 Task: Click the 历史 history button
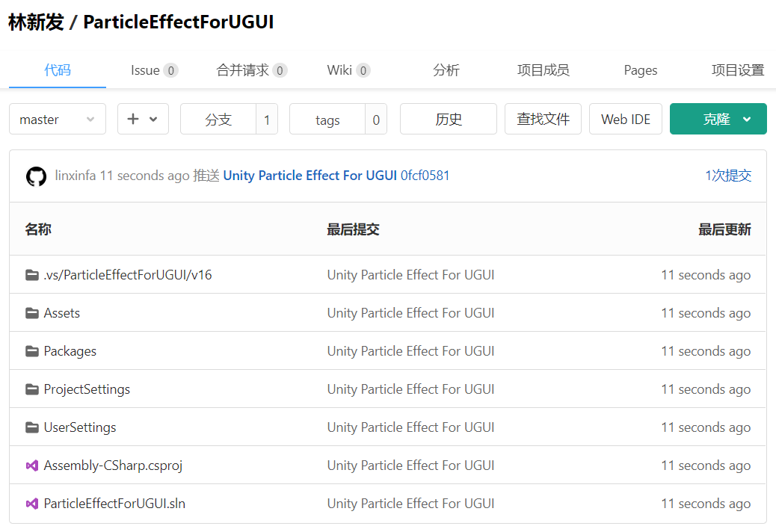click(x=449, y=119)
